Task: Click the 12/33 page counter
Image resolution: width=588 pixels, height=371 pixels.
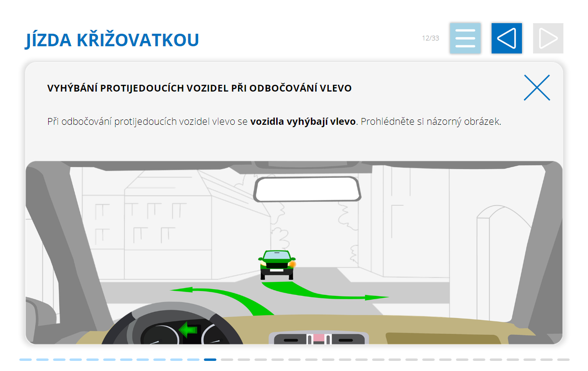Action: pos(430,38)
